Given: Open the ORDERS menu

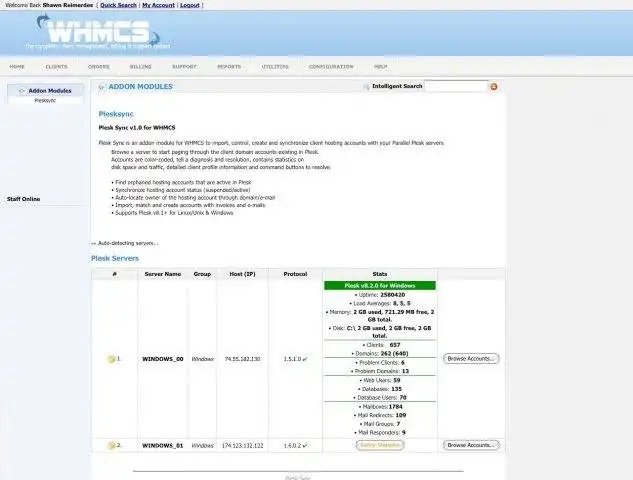Looking at the screenshot, I should click(x=99, y=67).
